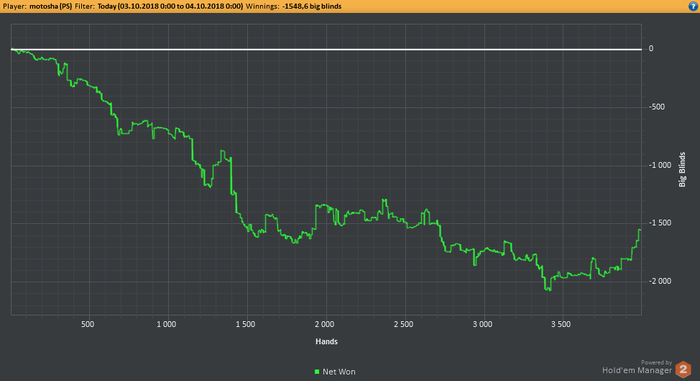Viewport: 700px width, 381px height.
Task: Click the 'Net Won' legend label
Action: coord(339,372)
